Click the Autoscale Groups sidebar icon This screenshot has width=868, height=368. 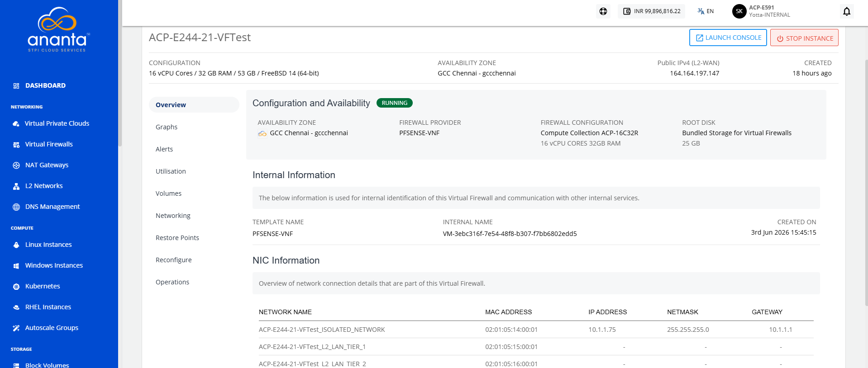point(16,328)
